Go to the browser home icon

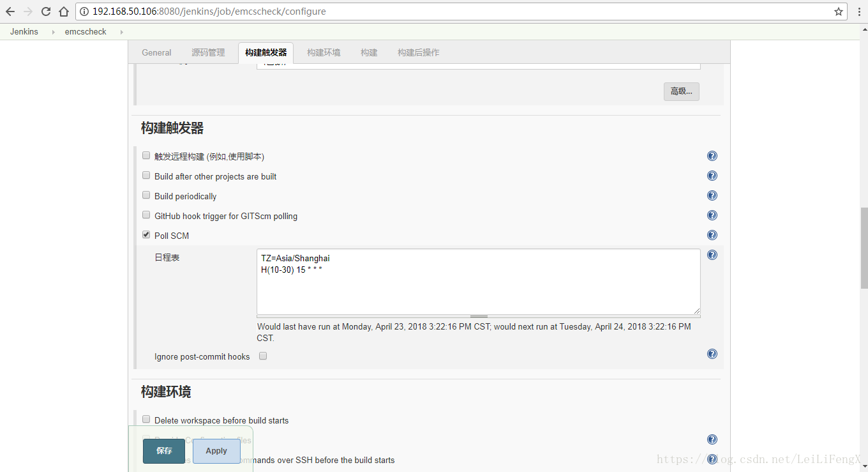click(64, 11)
